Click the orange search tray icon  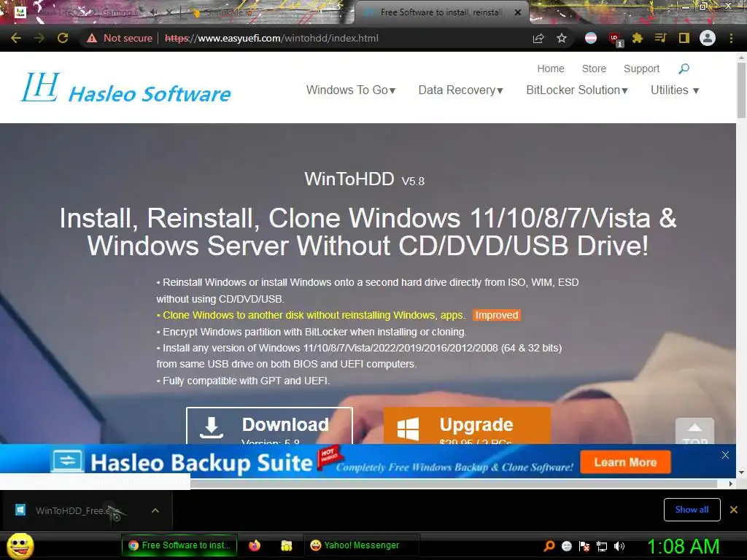pyautogui.click(x=549, y=545)
